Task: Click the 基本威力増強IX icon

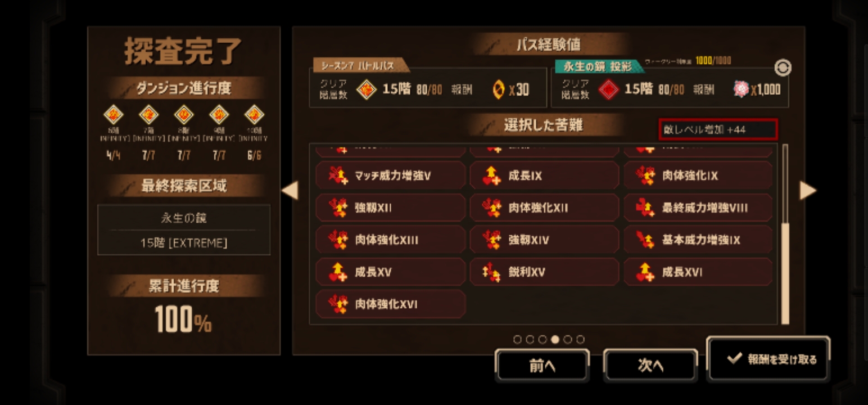Action: pos(645,240)
